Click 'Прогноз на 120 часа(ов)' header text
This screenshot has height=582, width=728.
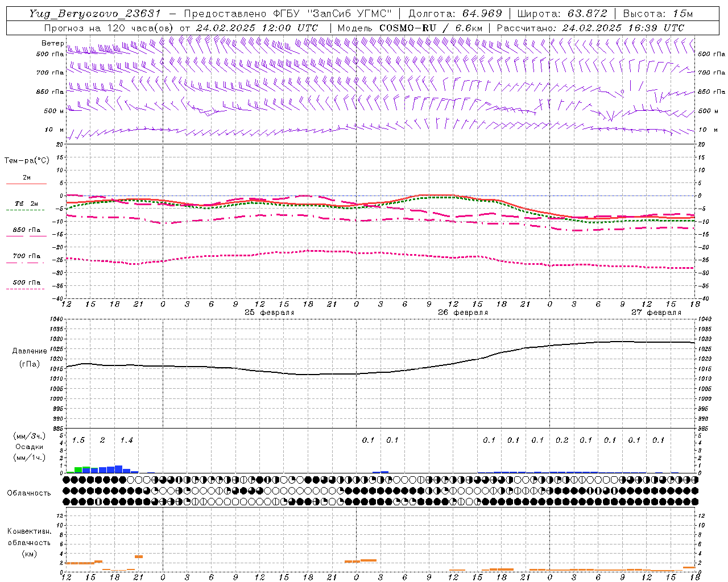[x=109, y=28]
